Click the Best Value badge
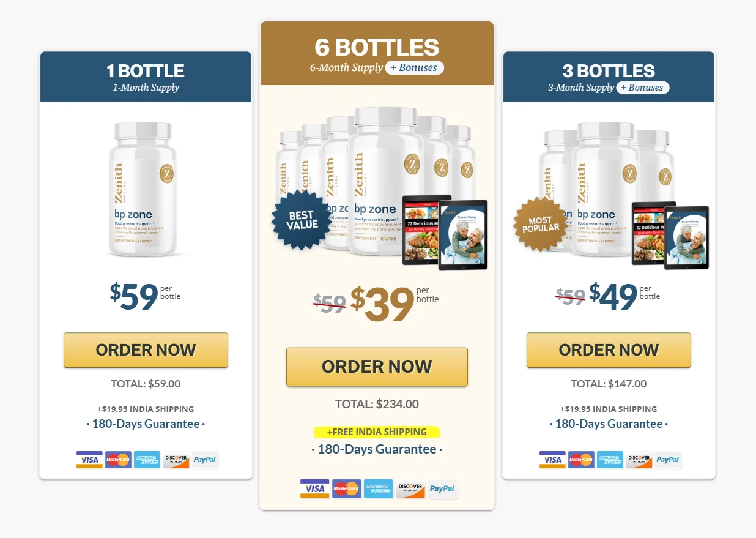Image resolution: width=756 pixels, height=538 pixels. 302,220
